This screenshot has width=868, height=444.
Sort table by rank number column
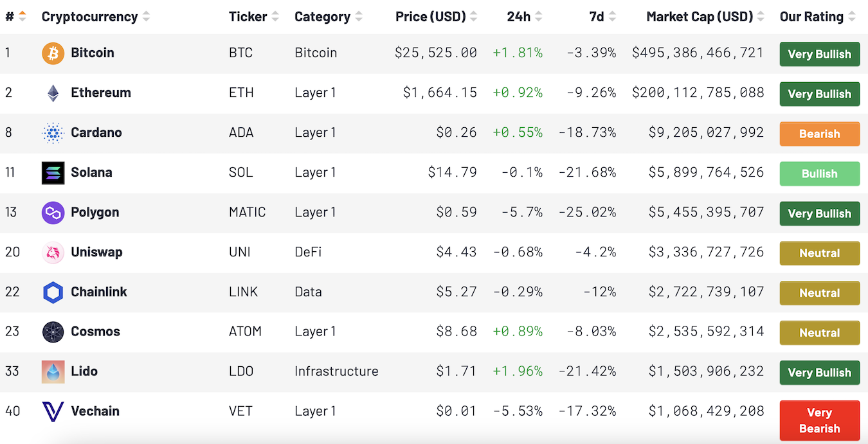(x=22, y=17)
